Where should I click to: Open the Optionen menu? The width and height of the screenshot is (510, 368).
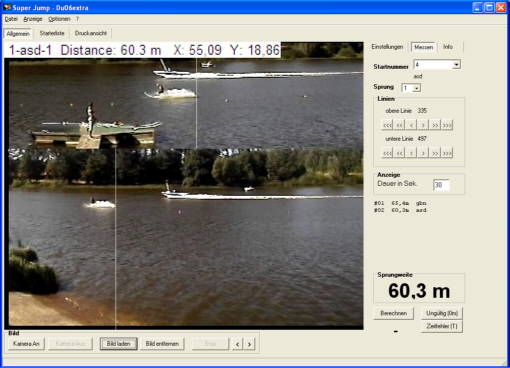[59, 19]
